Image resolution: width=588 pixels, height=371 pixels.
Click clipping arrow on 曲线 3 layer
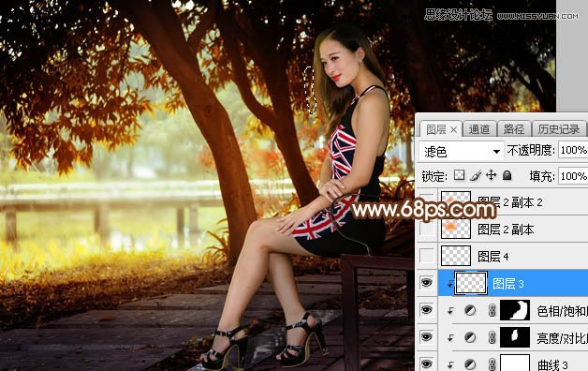(450, 364)
